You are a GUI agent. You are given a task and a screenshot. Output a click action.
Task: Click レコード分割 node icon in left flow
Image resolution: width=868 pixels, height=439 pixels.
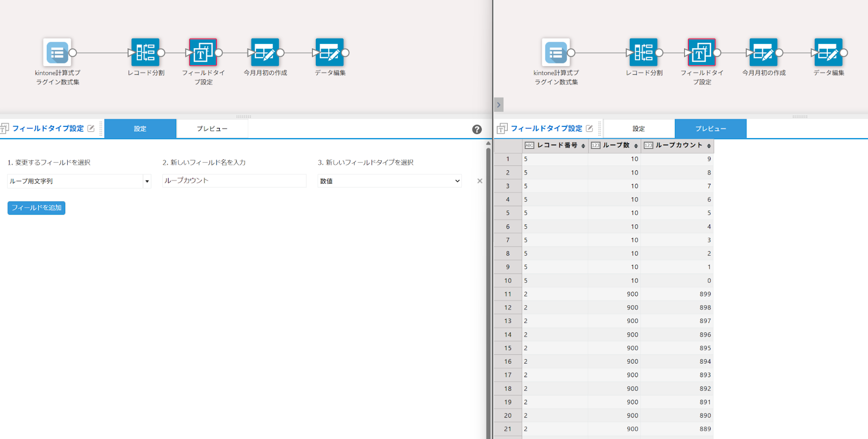point(145,53)
